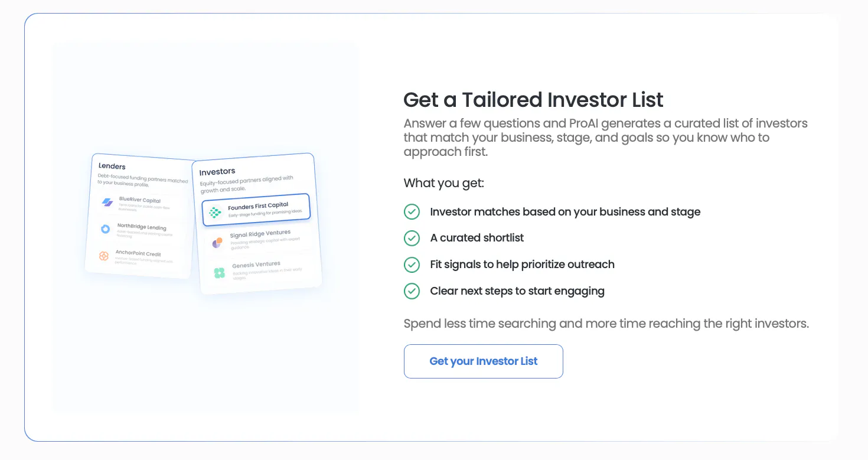Click the checkmark beside Fit signals
This screenshot has width=868, height=460.
pyautogui.click(x=412, y=265)
